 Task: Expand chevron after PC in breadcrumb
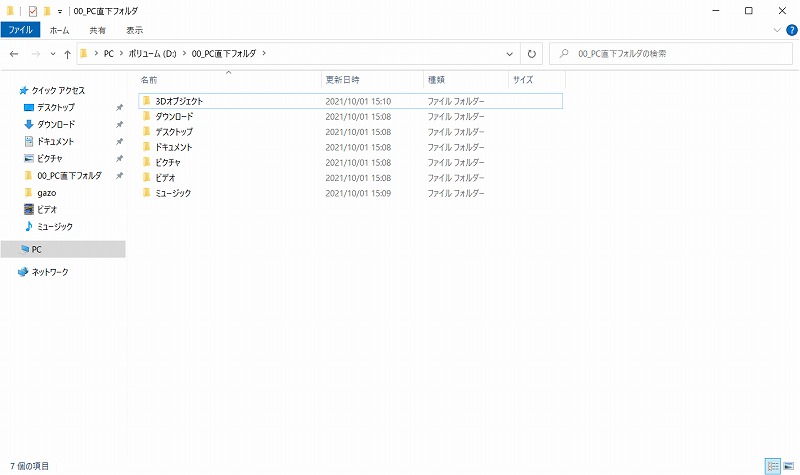[x=121, y=54]
